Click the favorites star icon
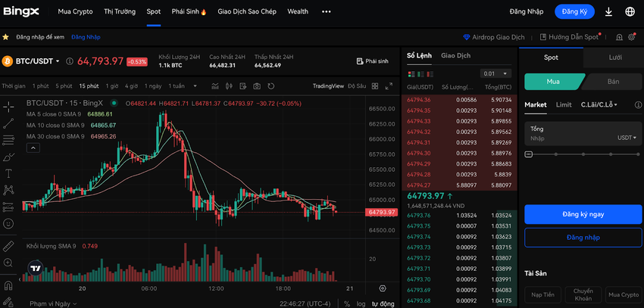Image resolution: width=644 pixels, height=308 pixels. [6, 37]
